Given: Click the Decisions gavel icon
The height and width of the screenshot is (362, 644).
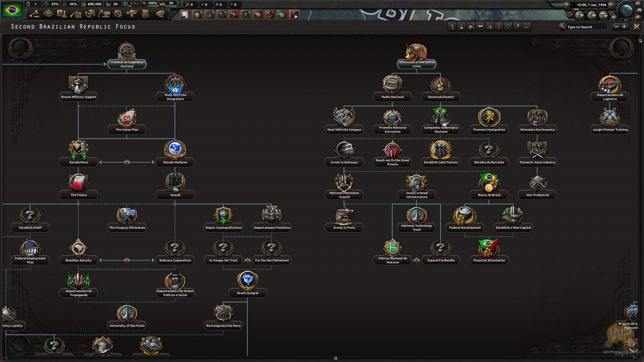Looking at the screenshot, I should coord(34,14).
